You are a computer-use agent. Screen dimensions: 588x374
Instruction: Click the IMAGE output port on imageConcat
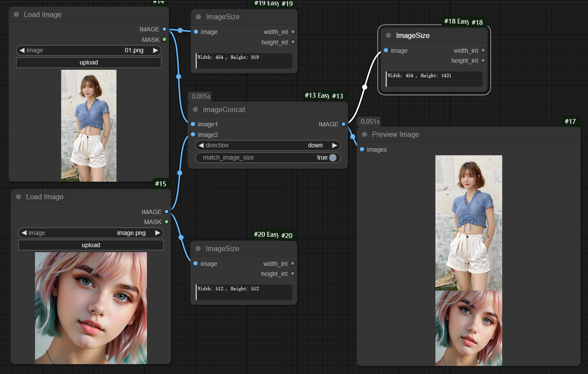pyautogui.click(x=343, y=124)
